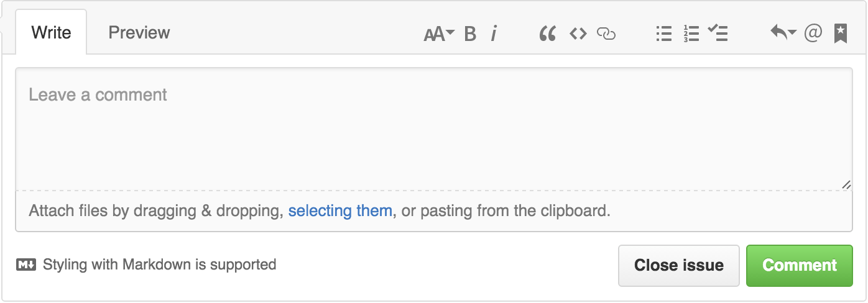Insert a bulleted list
Screen dimensions: 868x303
664,34
